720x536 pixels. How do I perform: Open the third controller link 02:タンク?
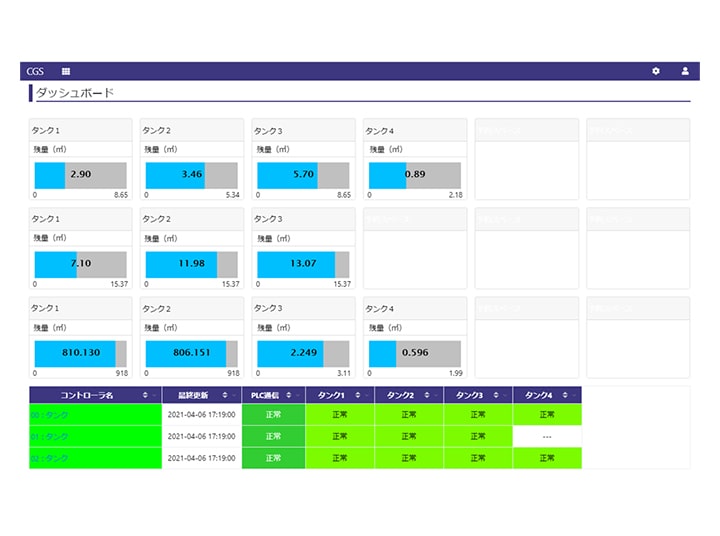[50, 458]
